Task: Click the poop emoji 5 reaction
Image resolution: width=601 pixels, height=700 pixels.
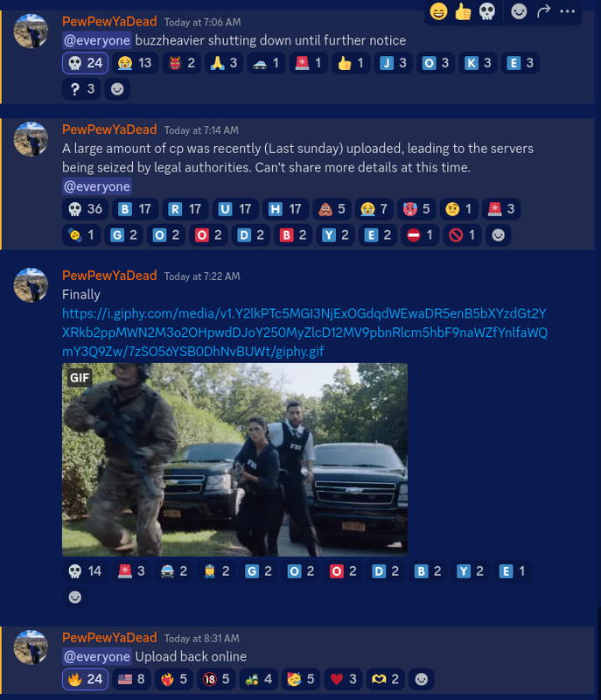Action: [332, 209]
